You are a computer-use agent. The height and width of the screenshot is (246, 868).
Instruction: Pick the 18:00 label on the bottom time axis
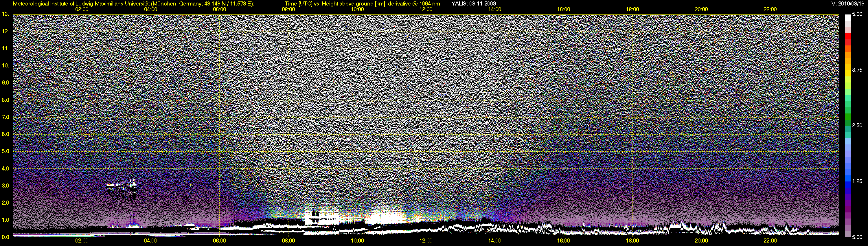point(632,241)
